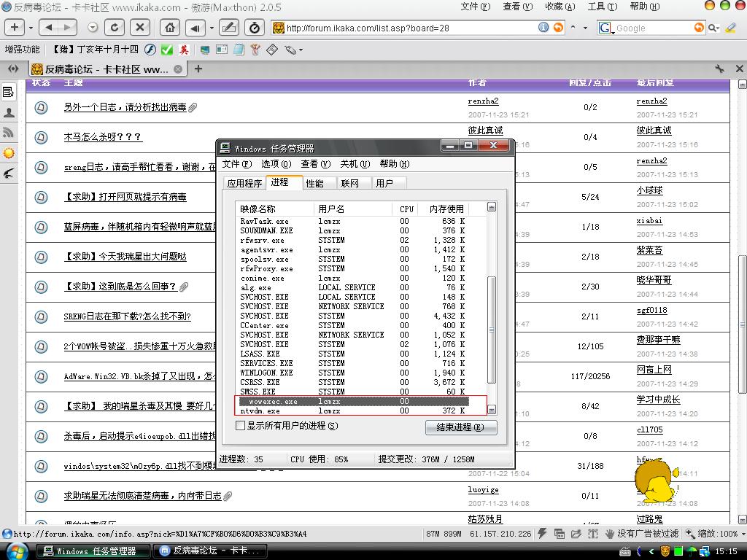Switch to the 应用程序 tab

pos(244,183)
